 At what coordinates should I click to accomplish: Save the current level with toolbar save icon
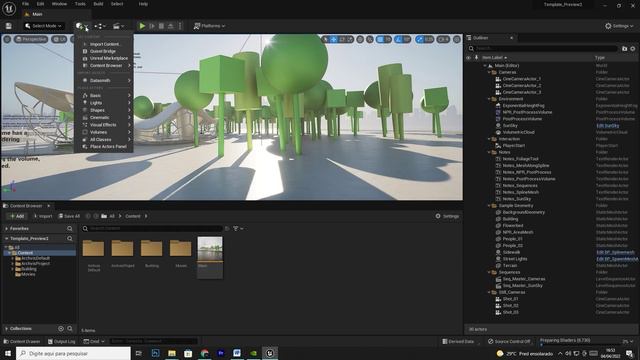(9, 26)
